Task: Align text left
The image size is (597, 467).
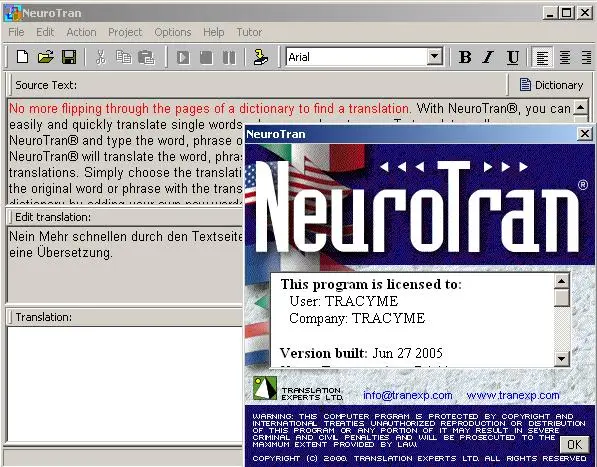Action: click(542, 57)
